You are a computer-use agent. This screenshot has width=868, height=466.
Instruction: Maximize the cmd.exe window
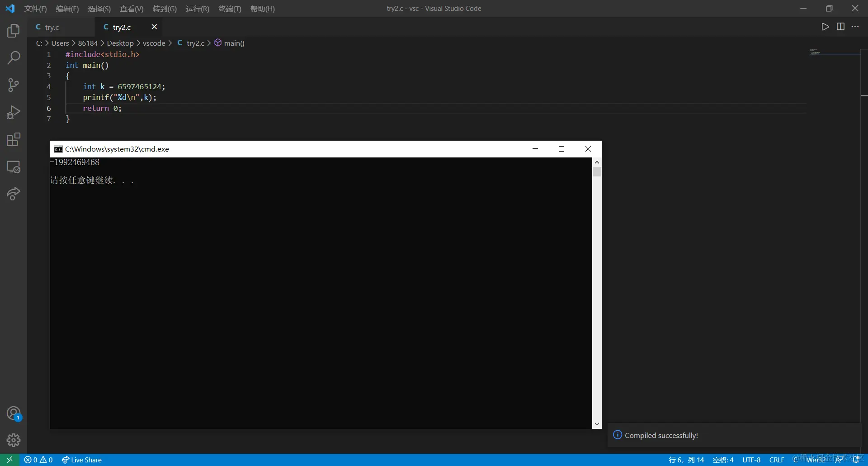pos(561,149)
